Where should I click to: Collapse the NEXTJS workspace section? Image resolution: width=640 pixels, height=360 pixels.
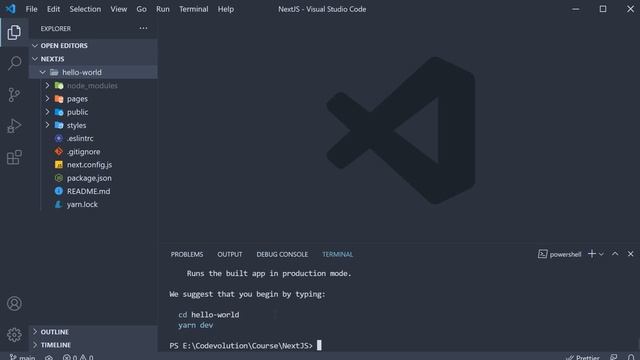(93, 59)
